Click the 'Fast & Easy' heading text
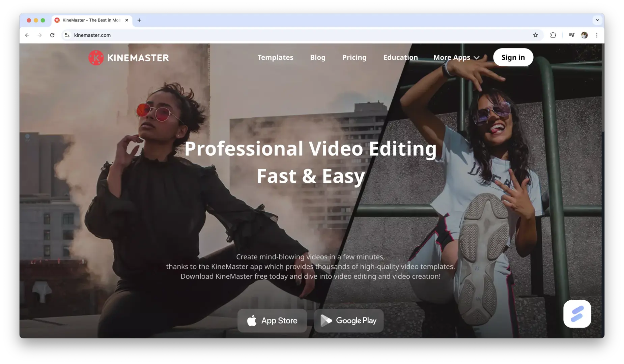Screen dimensions: 624x364 [311, 176]
